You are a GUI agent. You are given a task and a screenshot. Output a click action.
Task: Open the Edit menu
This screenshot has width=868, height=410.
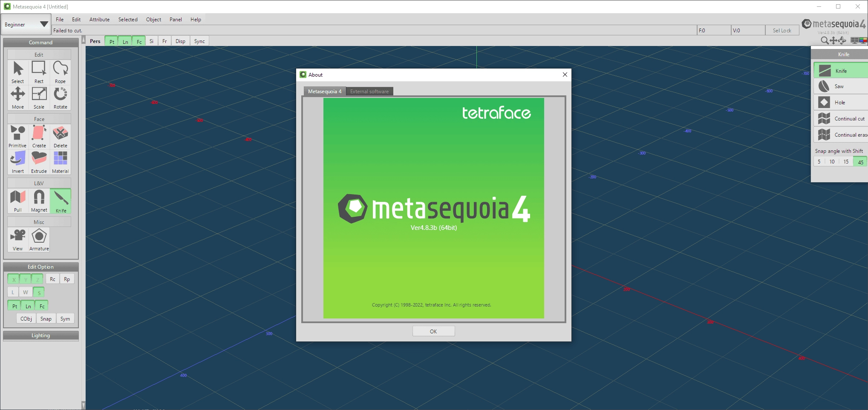click(76, 20)
